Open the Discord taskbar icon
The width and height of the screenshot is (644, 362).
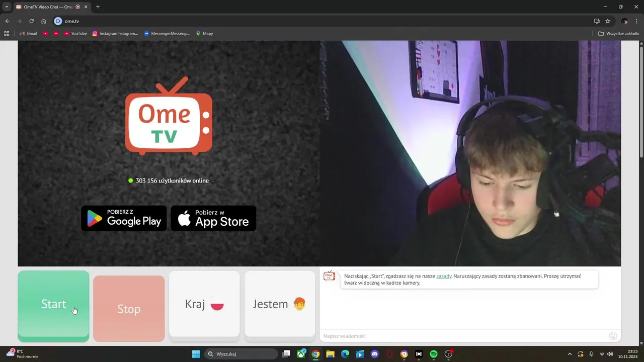coord(374,354)
